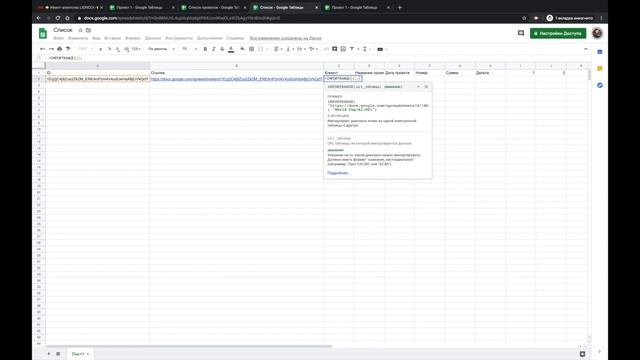Collapse the toolbar with the chevron
Screen dimensions: 640x360
586,49
